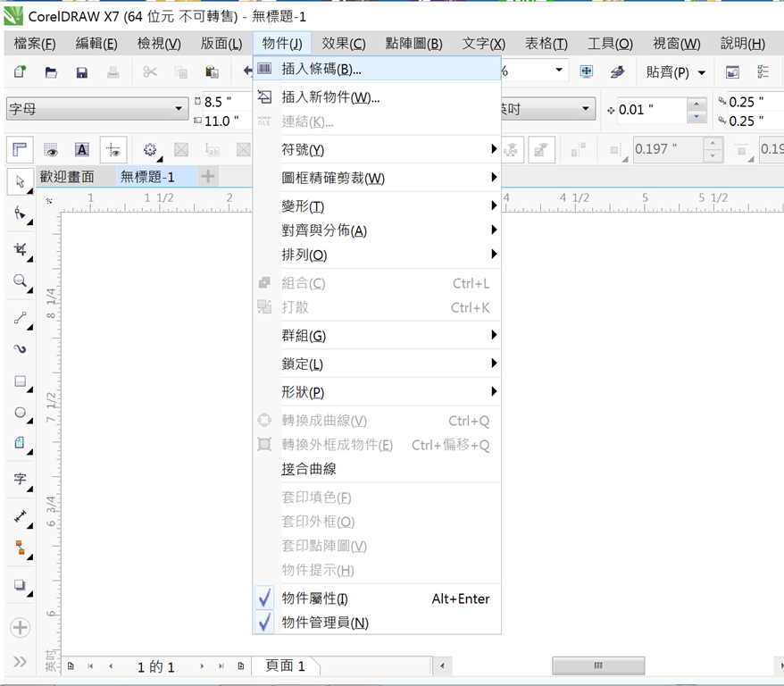Click the horizontal scrollbar thumb
The image size is (784, 686).
coord(598,665)
